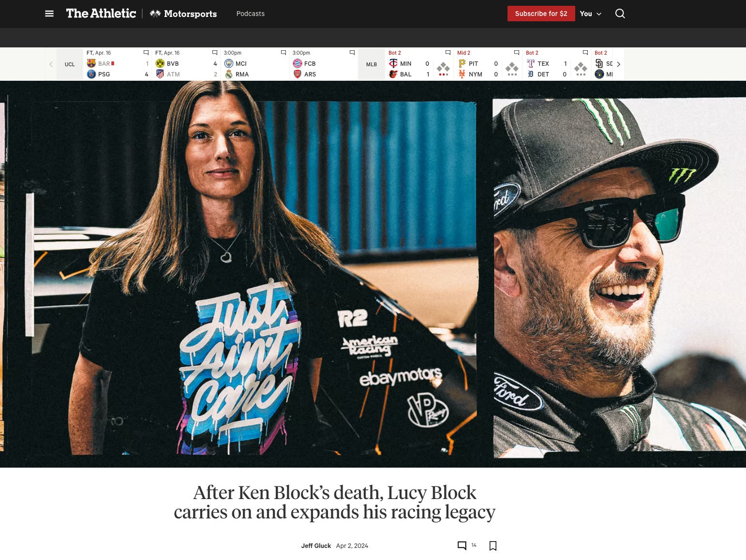
Task: Open comments icon on MIN vs BAL
Action: tap(448, 53)
